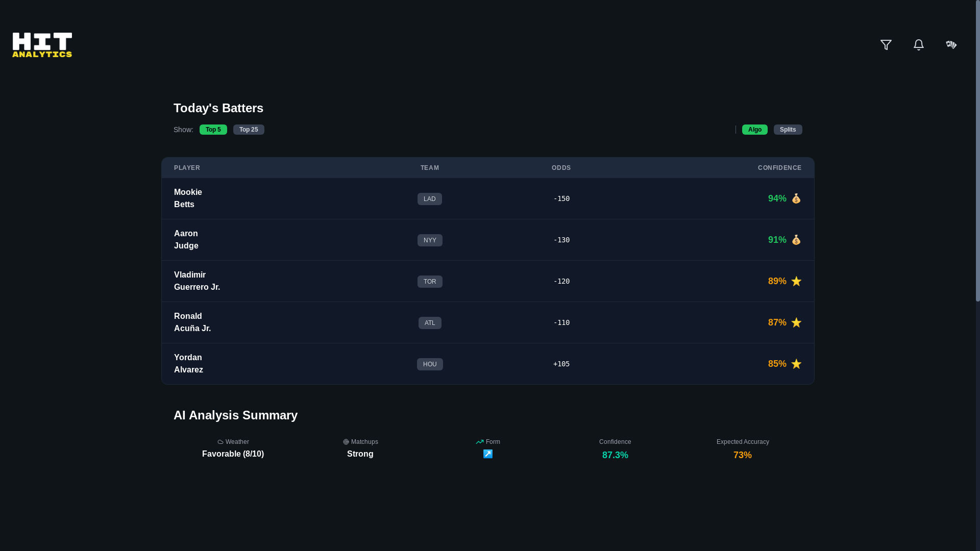Screen dimensions: 980x551
Task: Click the -120 odds value
Action: coord(561,281)
